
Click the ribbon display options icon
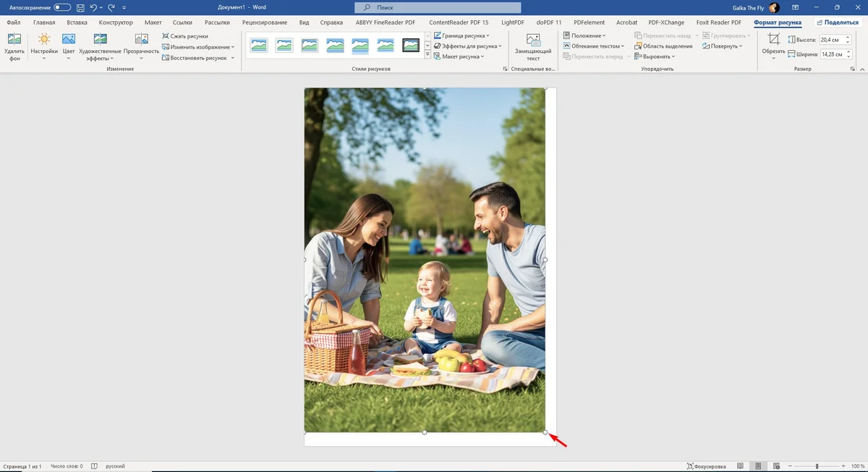pos(796,7)
